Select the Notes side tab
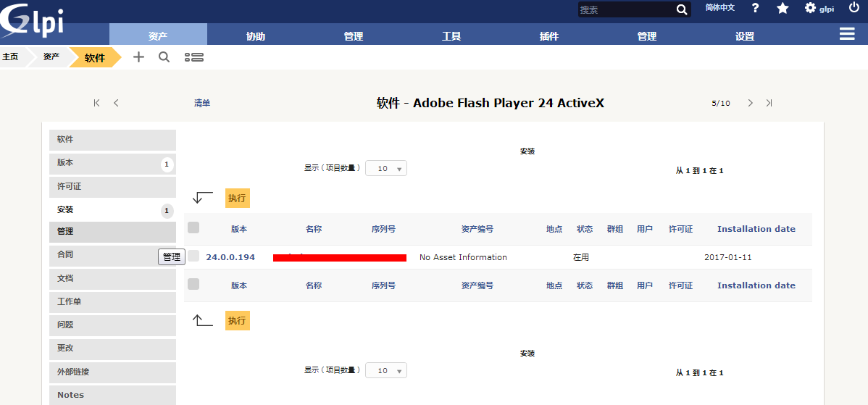Viewport: 868px width, 405px height. click(x=112, y=395)
